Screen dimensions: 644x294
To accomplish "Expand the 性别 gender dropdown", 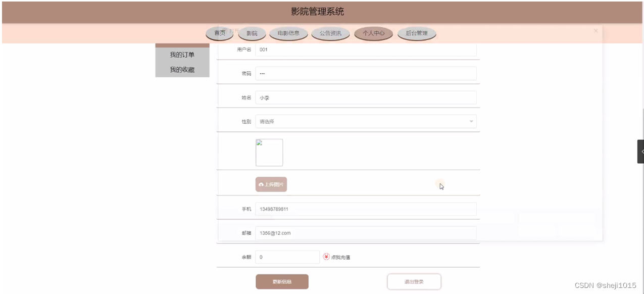I will point(366,121).
